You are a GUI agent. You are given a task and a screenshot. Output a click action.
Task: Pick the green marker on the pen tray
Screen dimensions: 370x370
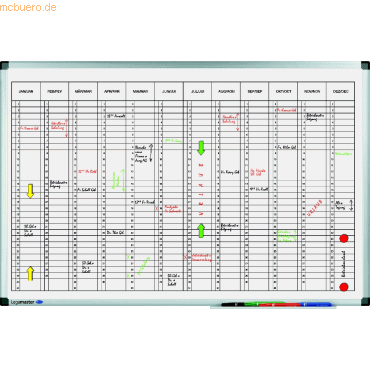[x=263, y=303]
